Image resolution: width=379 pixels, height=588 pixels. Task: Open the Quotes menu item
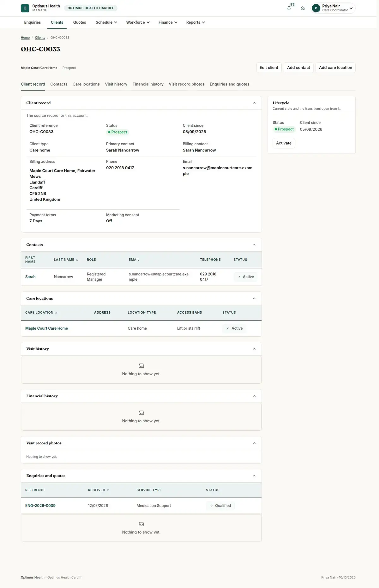(x=80, y=22)
